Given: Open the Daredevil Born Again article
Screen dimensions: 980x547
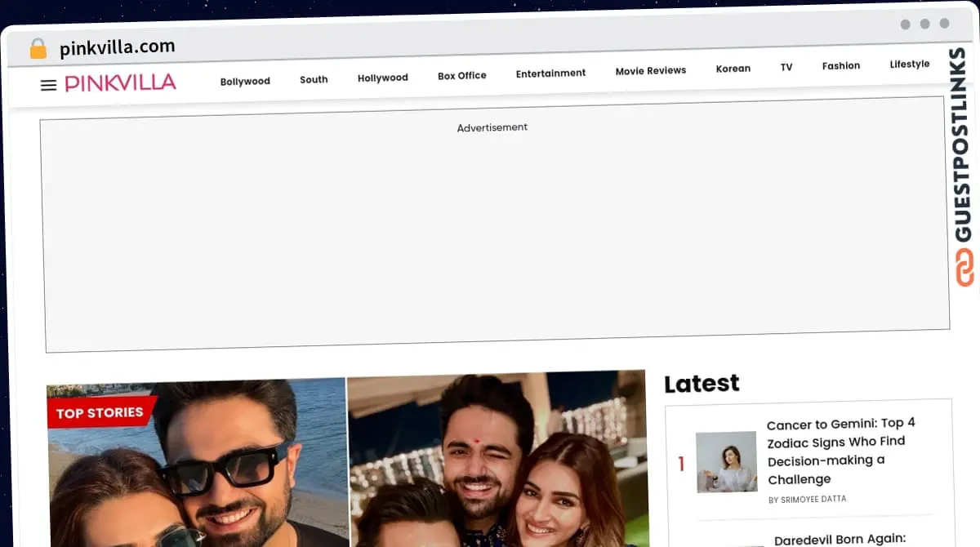Looking at the screenshot, I should coord(843,539).
